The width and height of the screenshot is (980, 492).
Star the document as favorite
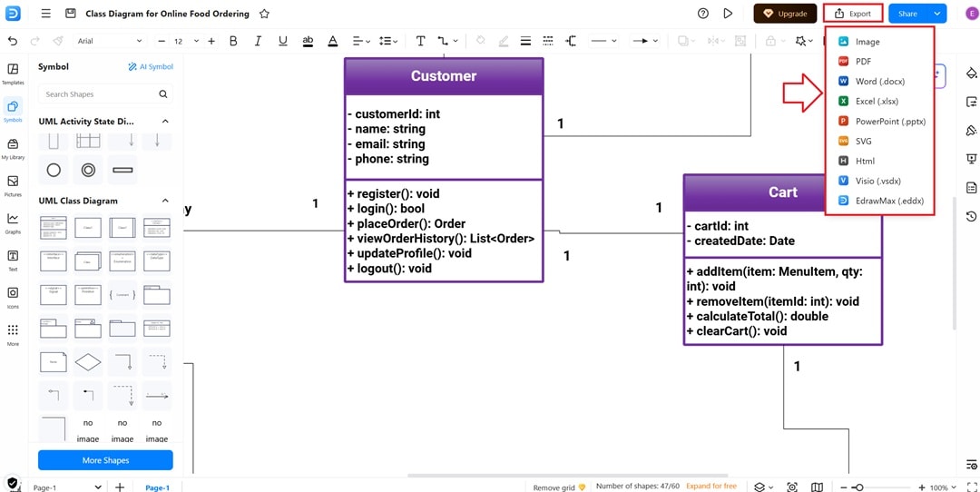click(264, 13)
